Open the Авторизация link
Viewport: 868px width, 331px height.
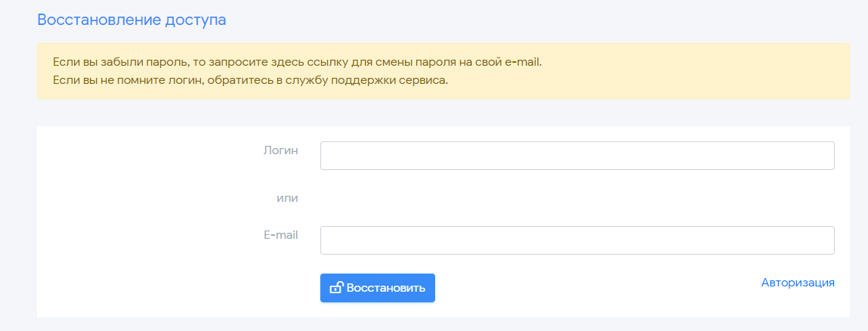(x=798, y=283)
